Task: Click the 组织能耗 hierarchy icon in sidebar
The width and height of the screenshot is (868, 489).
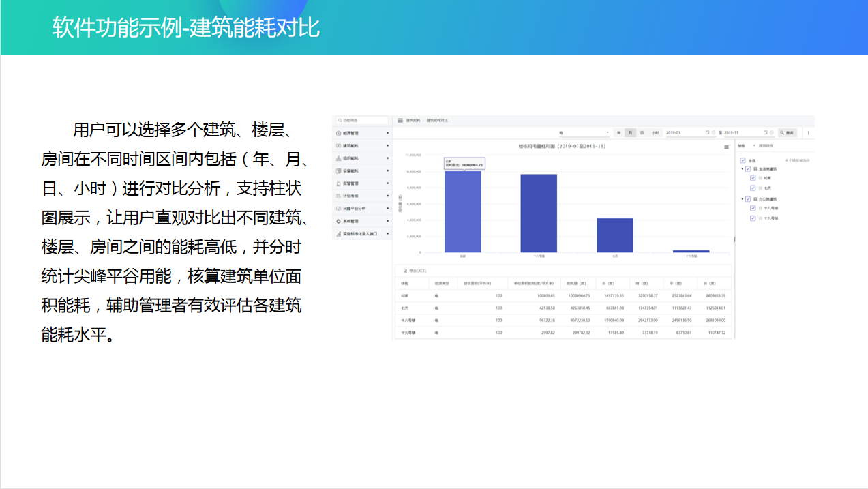Action: 339,158
